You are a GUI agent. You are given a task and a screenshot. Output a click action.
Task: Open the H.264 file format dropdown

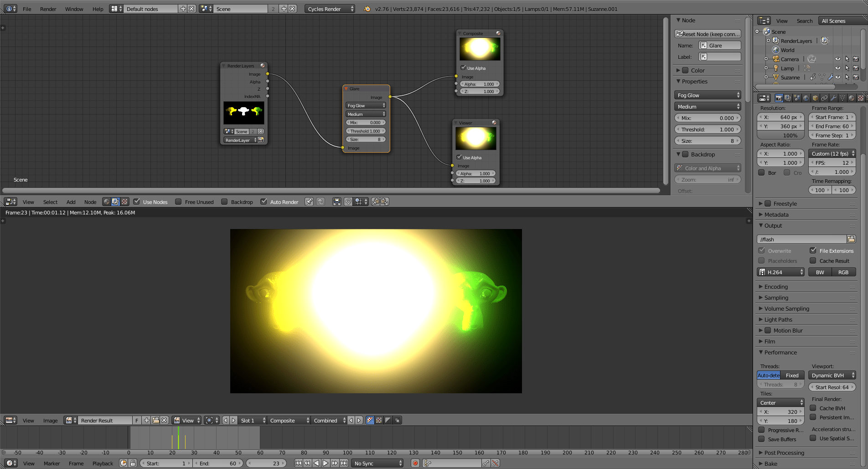(x=780, y=272)
